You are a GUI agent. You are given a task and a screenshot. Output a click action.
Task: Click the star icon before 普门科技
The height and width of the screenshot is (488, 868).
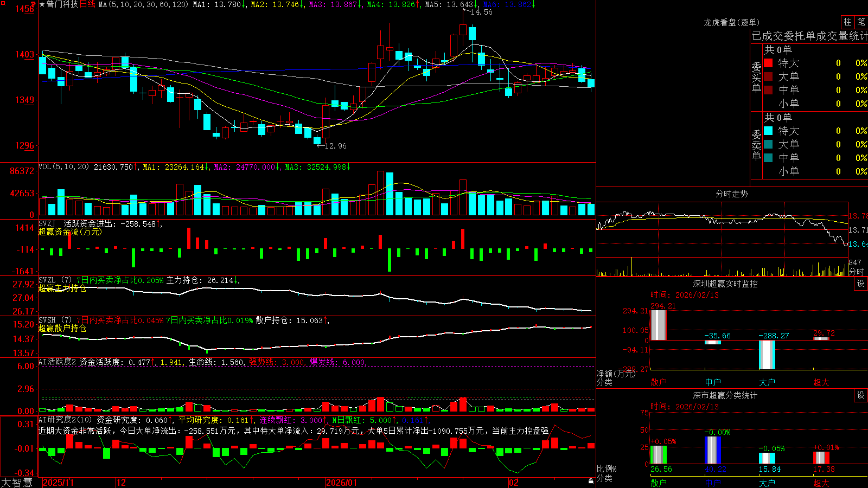point(42,4)
